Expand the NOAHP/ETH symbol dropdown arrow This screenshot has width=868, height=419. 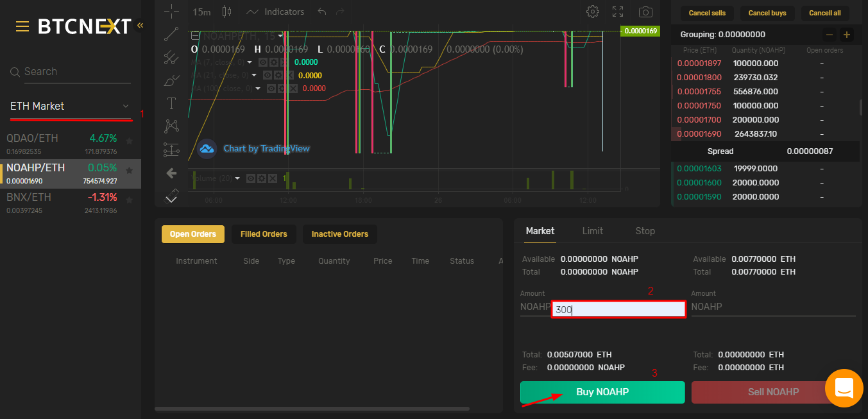(x=280, y=36)
